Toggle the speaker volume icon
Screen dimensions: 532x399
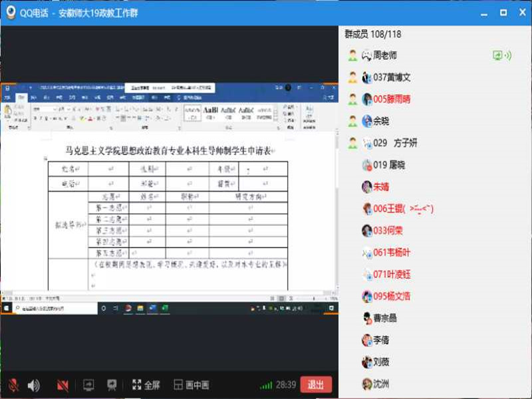pyautogui.click(x=33, y=385)
